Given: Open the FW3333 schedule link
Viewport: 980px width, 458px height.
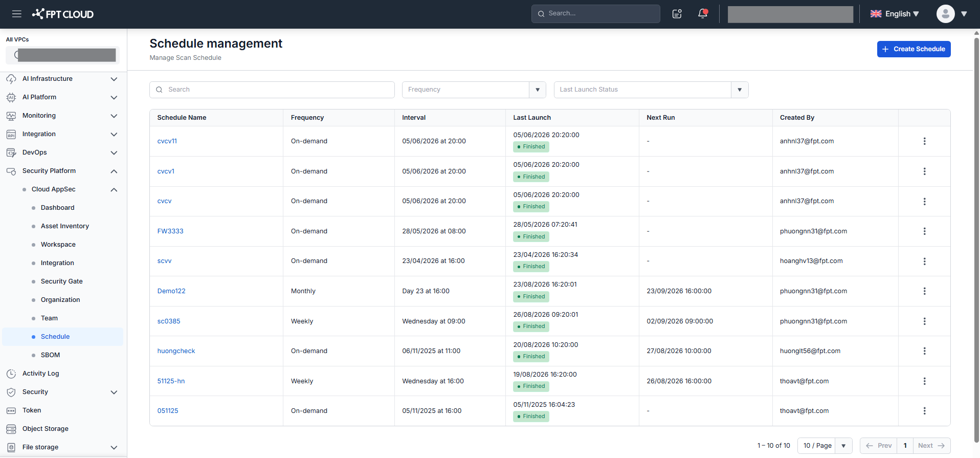Looking at the screenshot, I should point(170,231).
